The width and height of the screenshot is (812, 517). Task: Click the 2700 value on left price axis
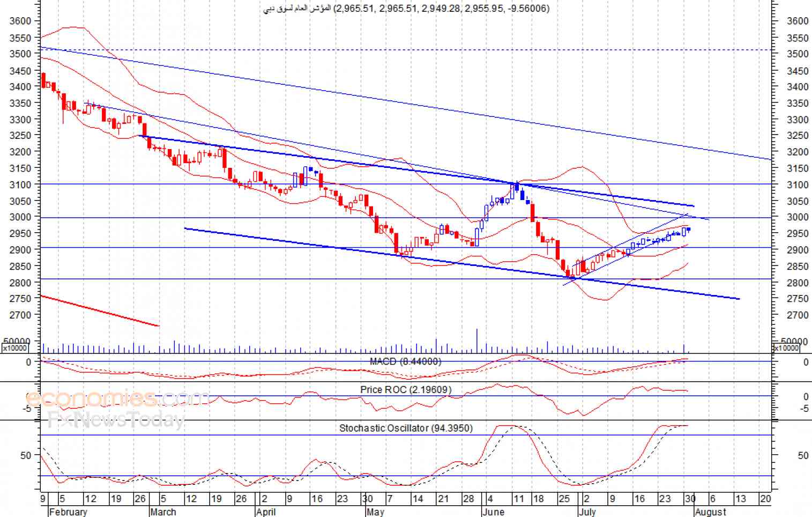click(20, 315)
